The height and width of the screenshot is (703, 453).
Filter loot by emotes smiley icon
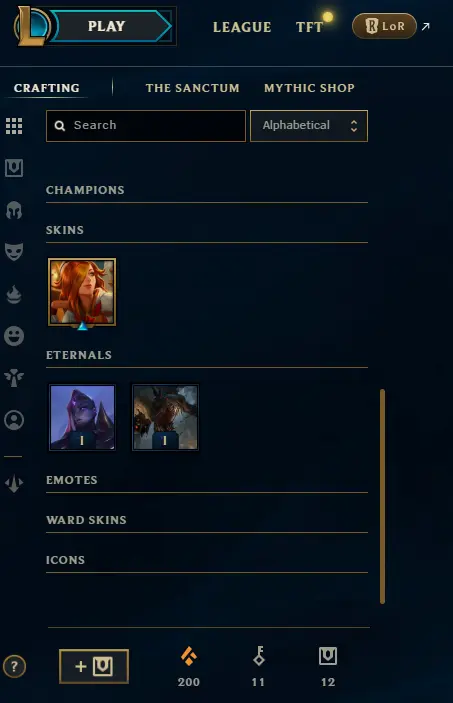pos(14,336)
